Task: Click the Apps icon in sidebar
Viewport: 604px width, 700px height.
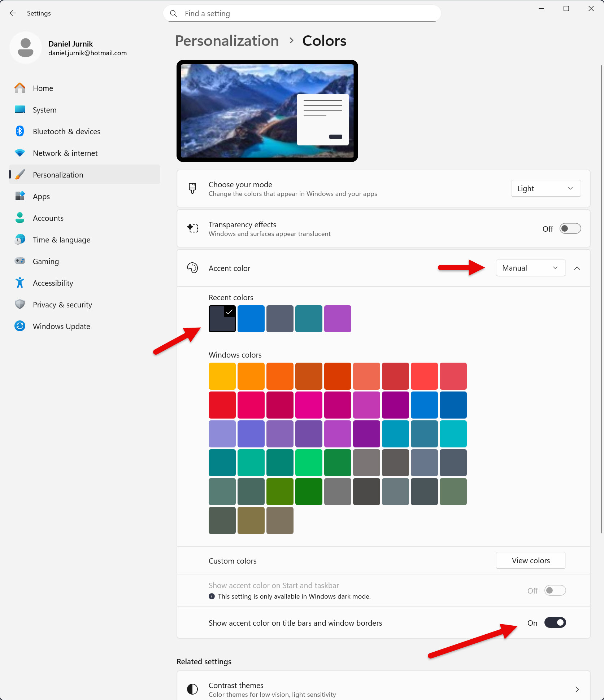Action: tap(20, 196)
